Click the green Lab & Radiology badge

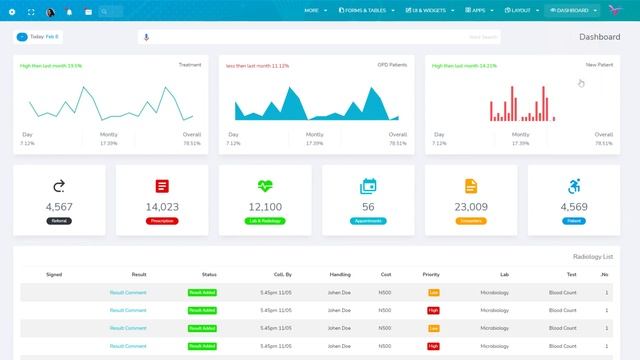click(x=265, y=221)
